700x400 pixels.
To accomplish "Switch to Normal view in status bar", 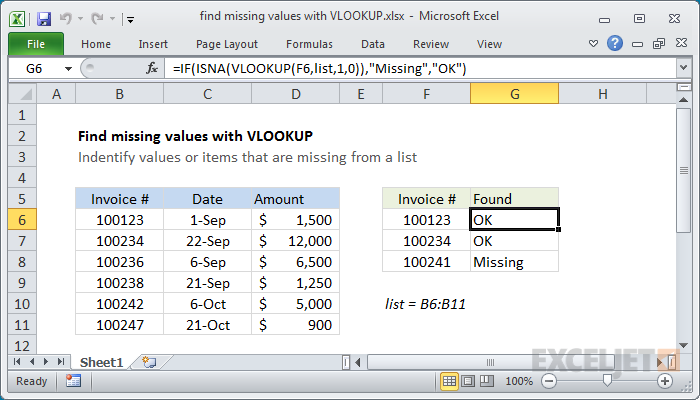I will coord(451,381).
